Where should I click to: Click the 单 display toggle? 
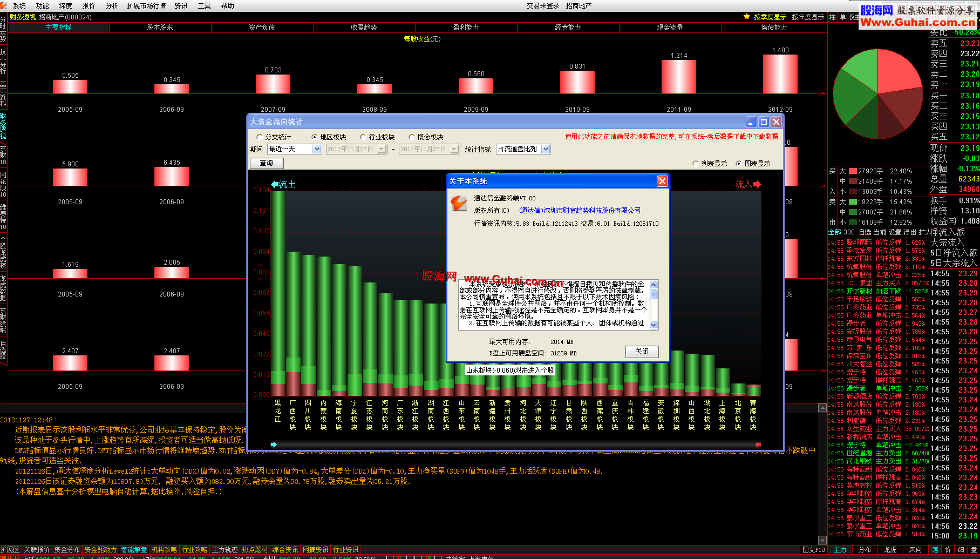[x=842, y=17]
